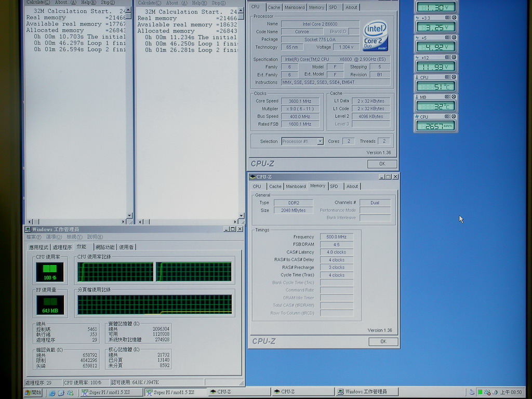This screenshot has width=532, height=399.
Task: Close the +5 voltage monitor gadget
Action: (454, 37)
